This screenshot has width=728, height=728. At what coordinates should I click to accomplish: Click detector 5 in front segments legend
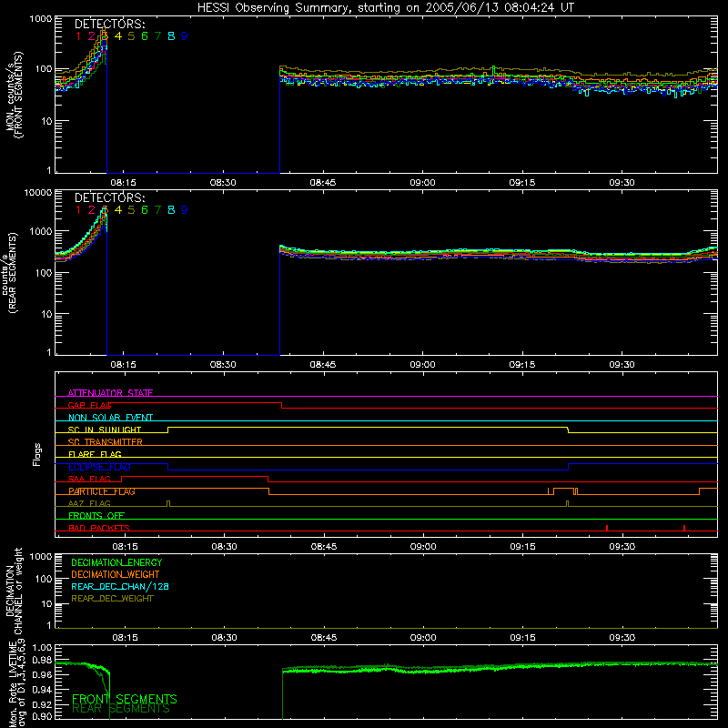pyautogui.click(x=131, y=36)
